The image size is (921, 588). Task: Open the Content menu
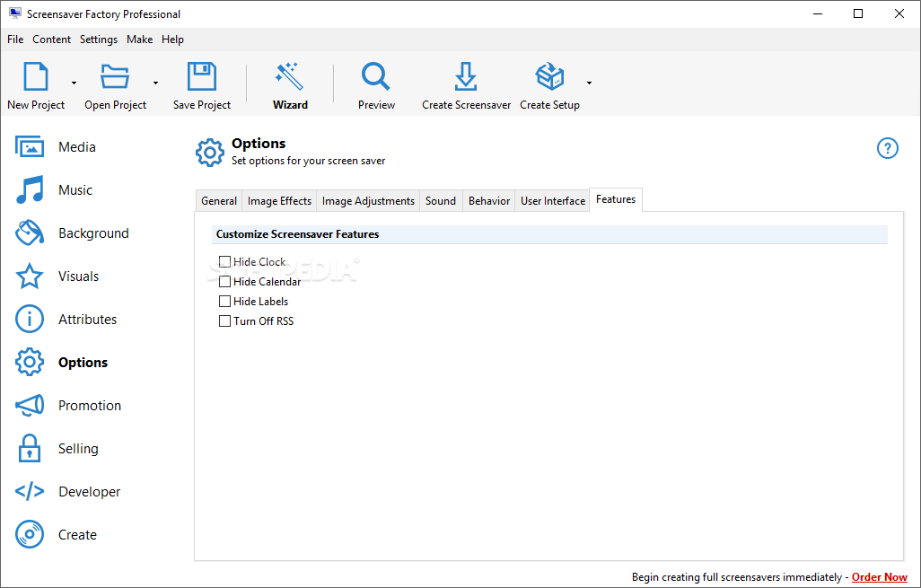(52, 39)
